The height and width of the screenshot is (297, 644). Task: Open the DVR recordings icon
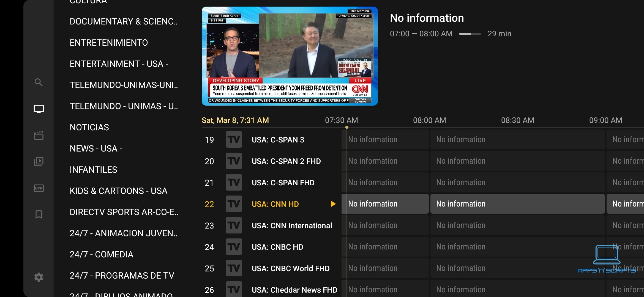(x=39, y=188)
